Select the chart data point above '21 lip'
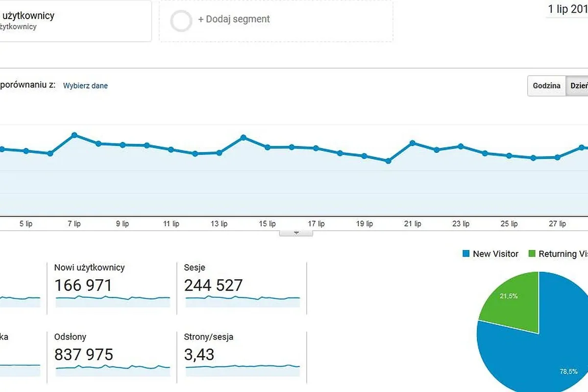The image size is (588, 392). click(x=413, y=143)
